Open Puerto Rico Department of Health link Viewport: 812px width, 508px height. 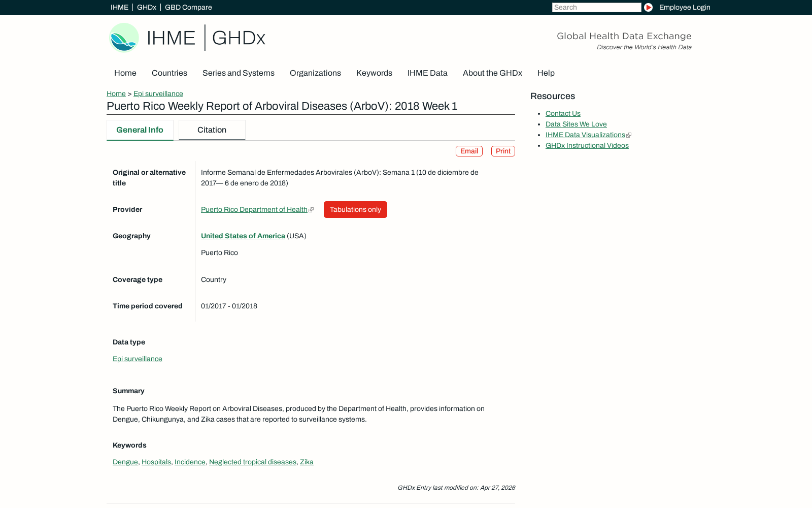click(x=254, y=209)
